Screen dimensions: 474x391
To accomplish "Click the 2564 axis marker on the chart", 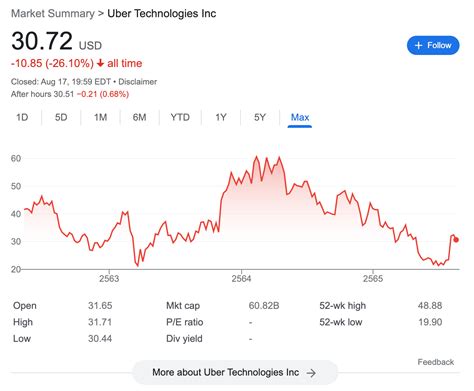I will (x=241, y=278).
